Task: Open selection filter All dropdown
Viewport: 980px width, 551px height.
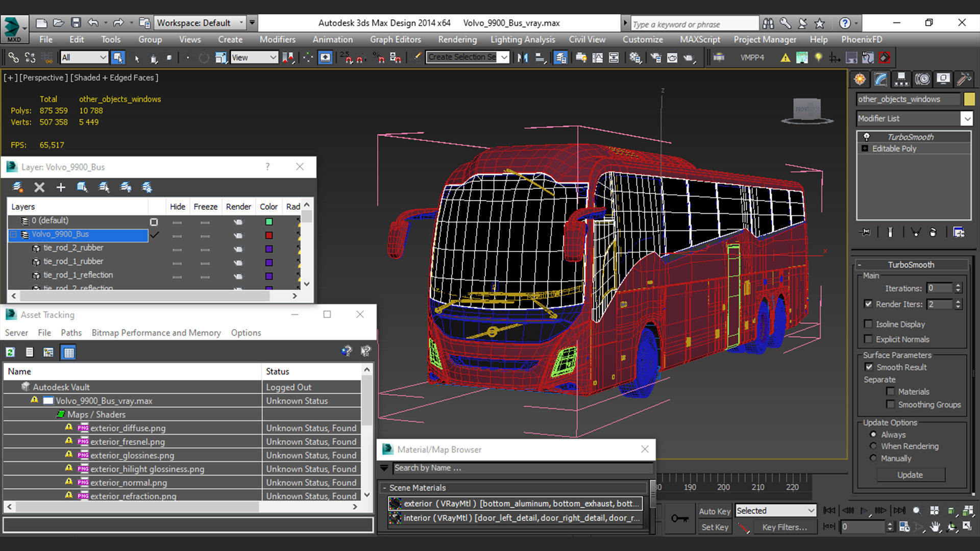Action: pyautogui.click(x=84, y=58)
